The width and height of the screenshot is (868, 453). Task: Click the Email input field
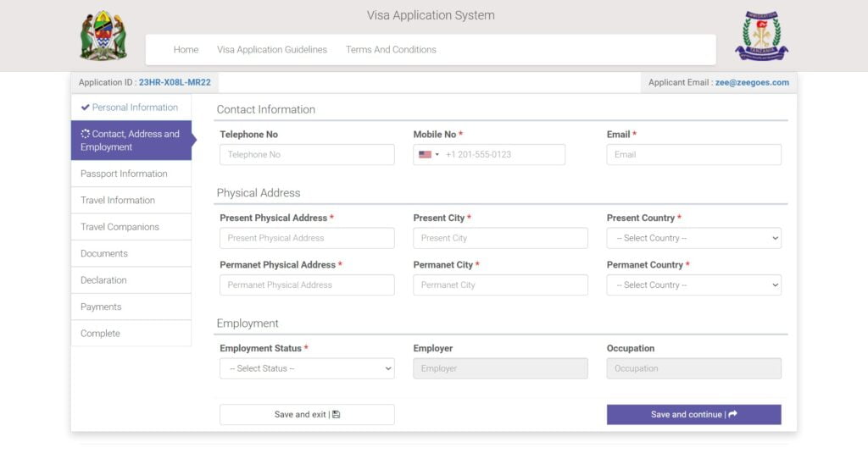click(x=693, y=155)
